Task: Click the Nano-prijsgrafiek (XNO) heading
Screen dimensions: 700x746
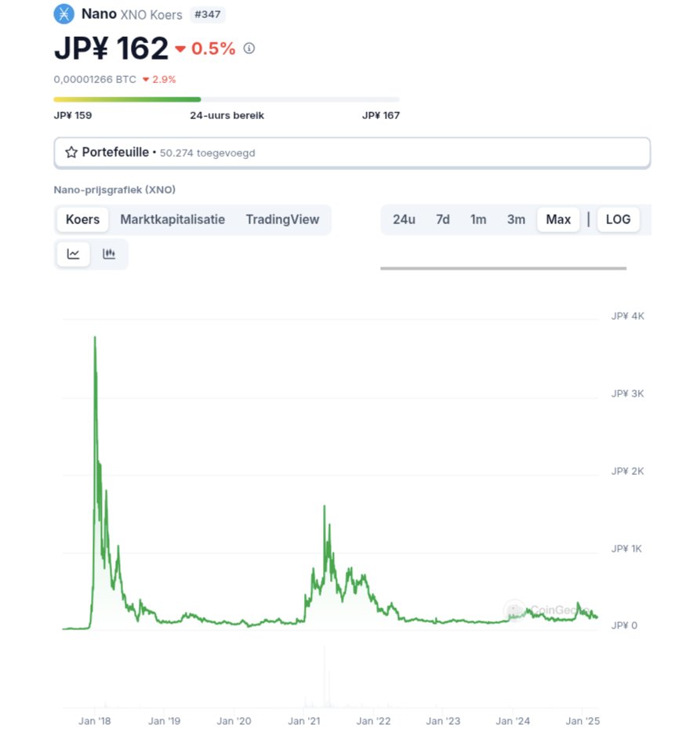Action: [x=114, y=190]
